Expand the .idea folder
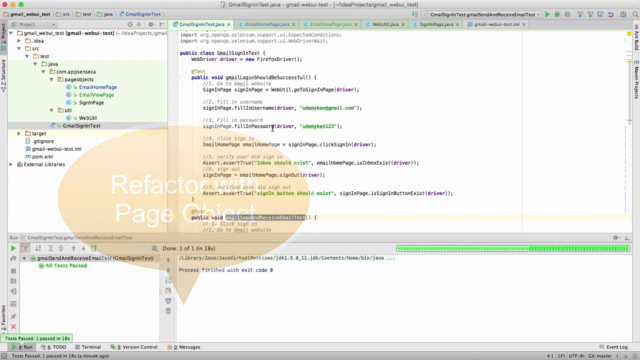Image resolution: width=640 pixels, height=360 pixels. coord(19,41)
